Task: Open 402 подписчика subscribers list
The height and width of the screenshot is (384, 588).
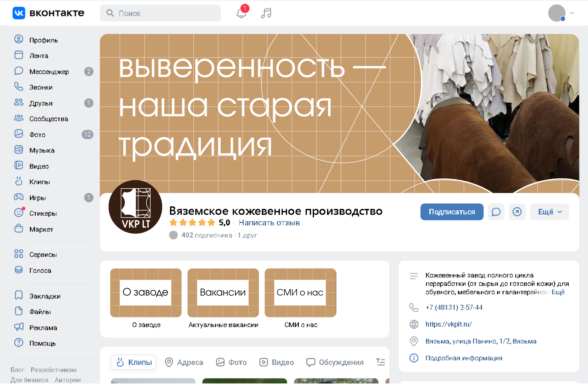Action: (207, 235)
